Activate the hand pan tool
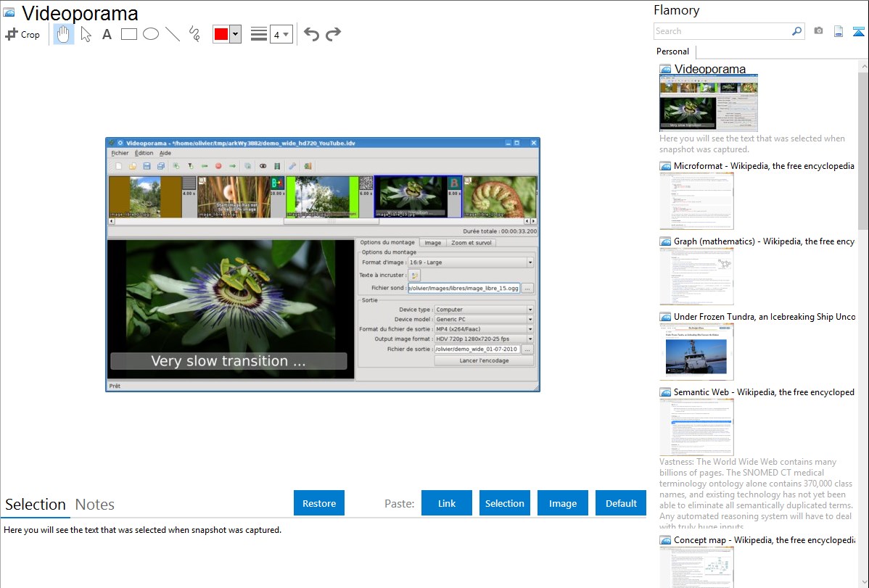The width and height of the screenshot is (869, 588). (x=64, y=34)
